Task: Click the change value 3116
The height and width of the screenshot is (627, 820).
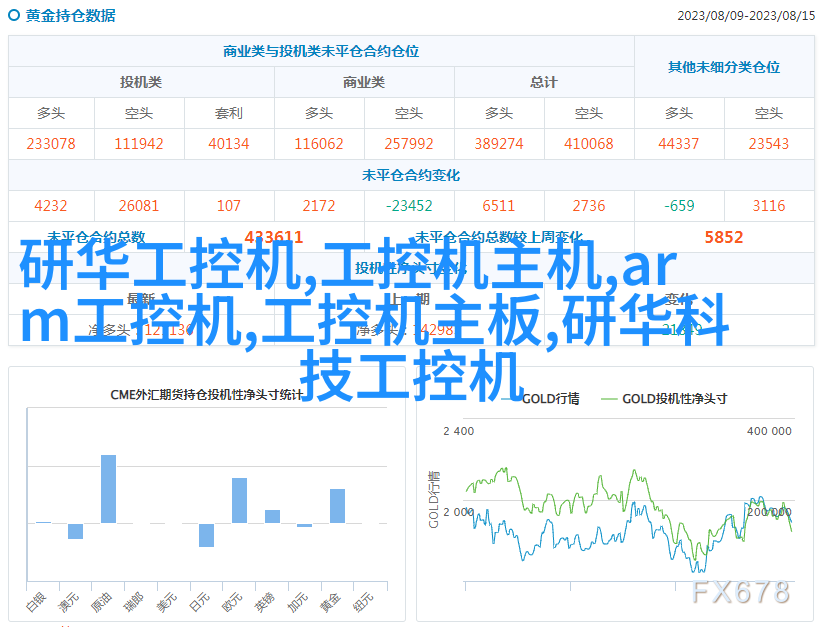Action: tap(768, 206)
